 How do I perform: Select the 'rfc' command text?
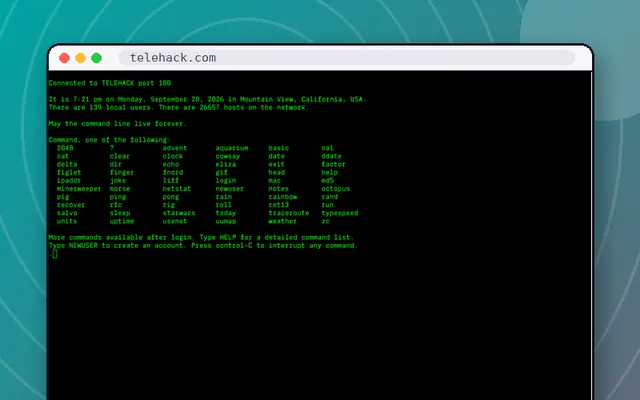point(116,205)
